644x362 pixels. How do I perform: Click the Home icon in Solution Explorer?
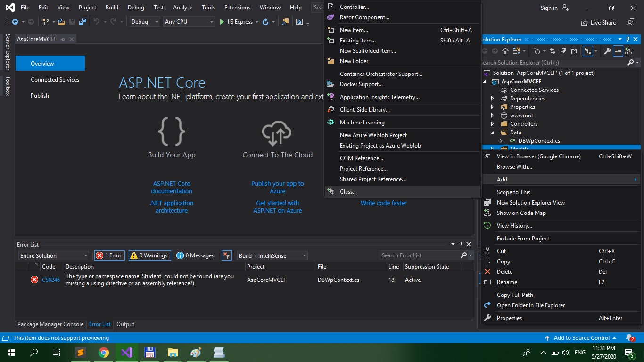pos(505,51)
